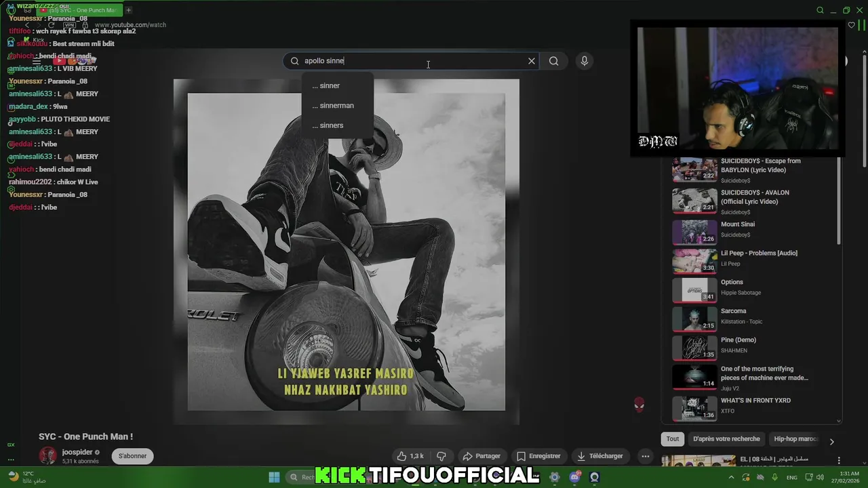Select the 'D'après votre recherche' chip
Image resolution: width=868 pixels, height=488 pixels.
726,439
